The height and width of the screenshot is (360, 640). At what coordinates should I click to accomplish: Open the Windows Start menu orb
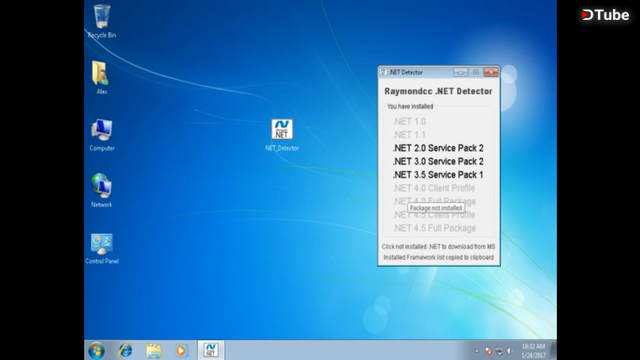point(96,351)
